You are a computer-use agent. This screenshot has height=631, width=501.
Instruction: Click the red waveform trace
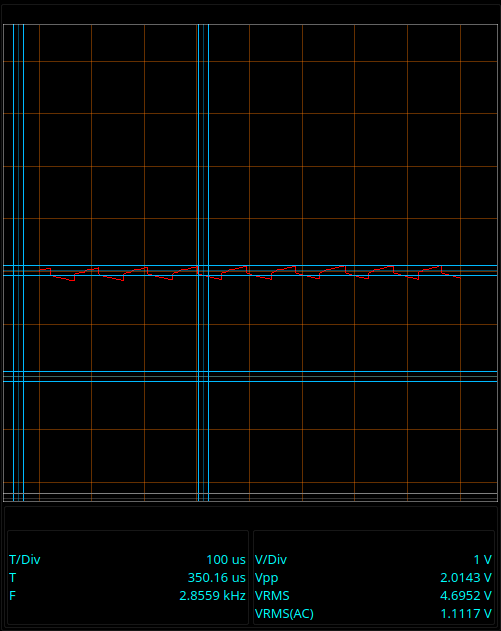click(249, 273)
